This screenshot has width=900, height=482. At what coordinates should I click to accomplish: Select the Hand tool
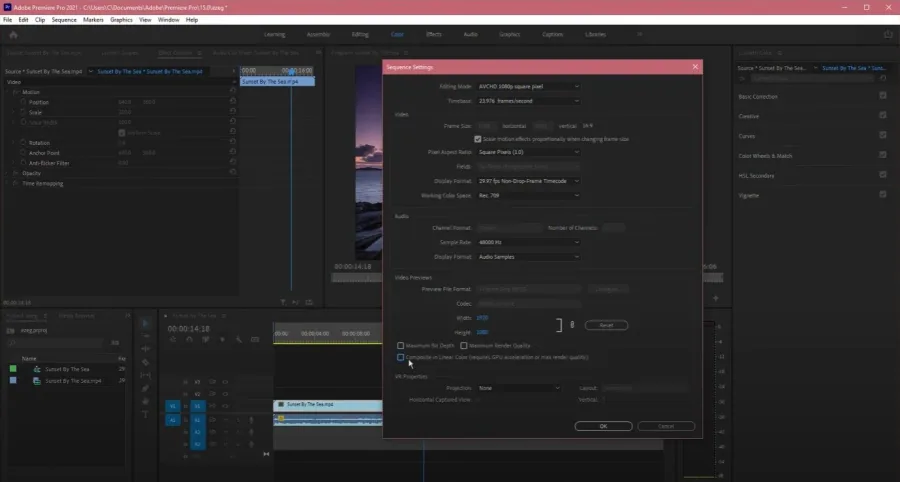[x=145, y=401]
